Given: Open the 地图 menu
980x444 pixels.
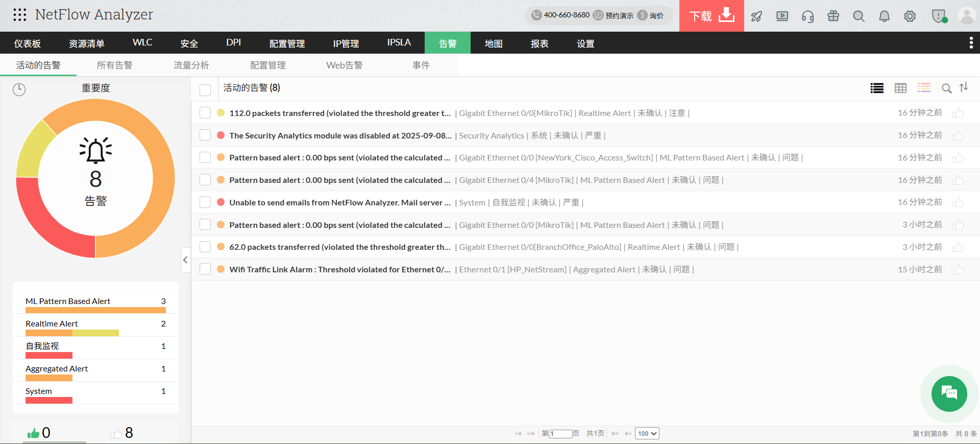Looking at the screenshot, I should [x=494, y=43].
